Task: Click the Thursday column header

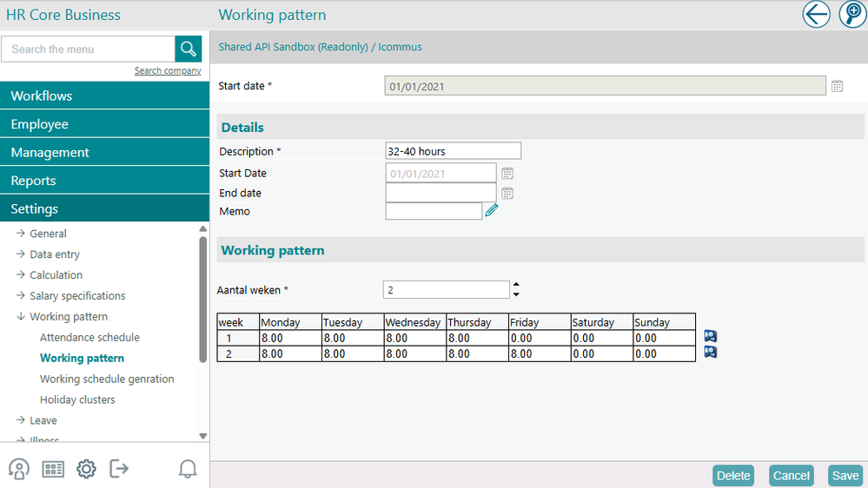Action: pos(477,322)
